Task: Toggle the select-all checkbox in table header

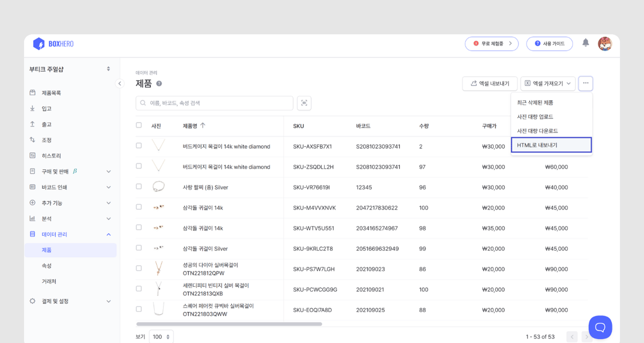Action: (139, 125)
